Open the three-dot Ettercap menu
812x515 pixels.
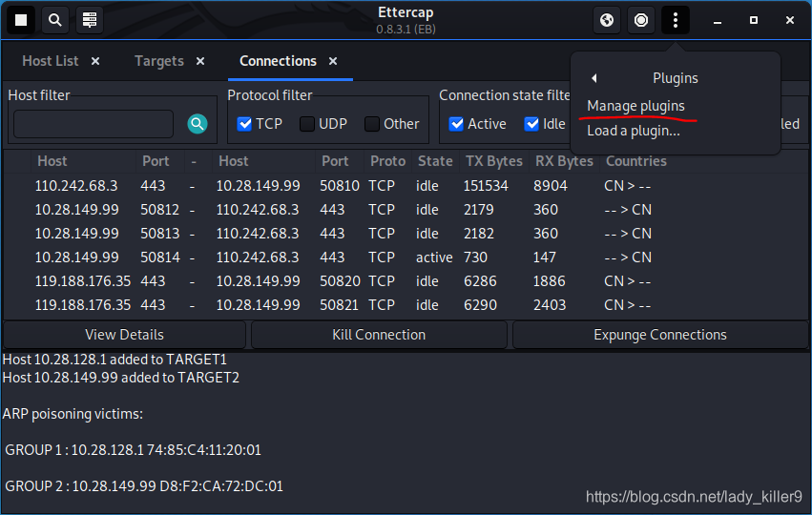[676, 20]
